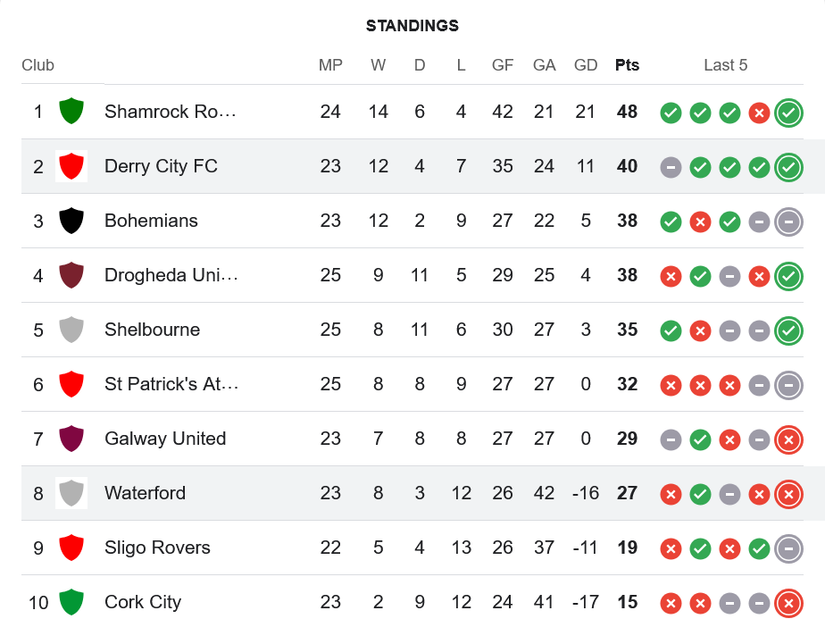Click the Club column header
The width and height of the screenshot is (825, 644).
[x=37, y=65]
